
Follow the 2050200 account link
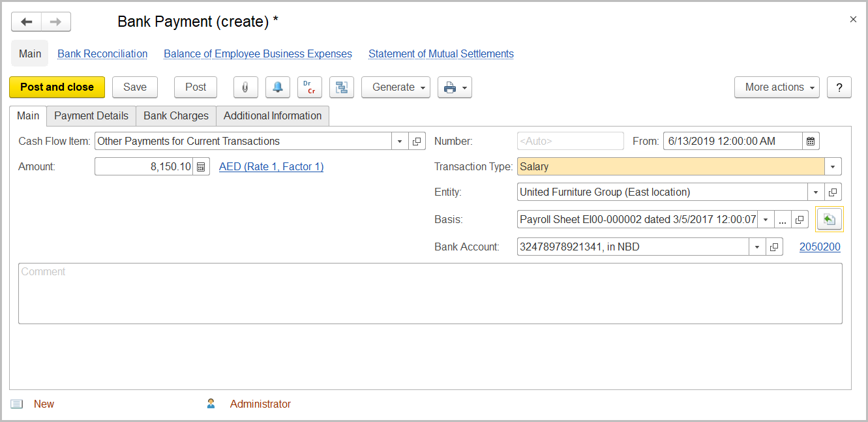(820, 246)
